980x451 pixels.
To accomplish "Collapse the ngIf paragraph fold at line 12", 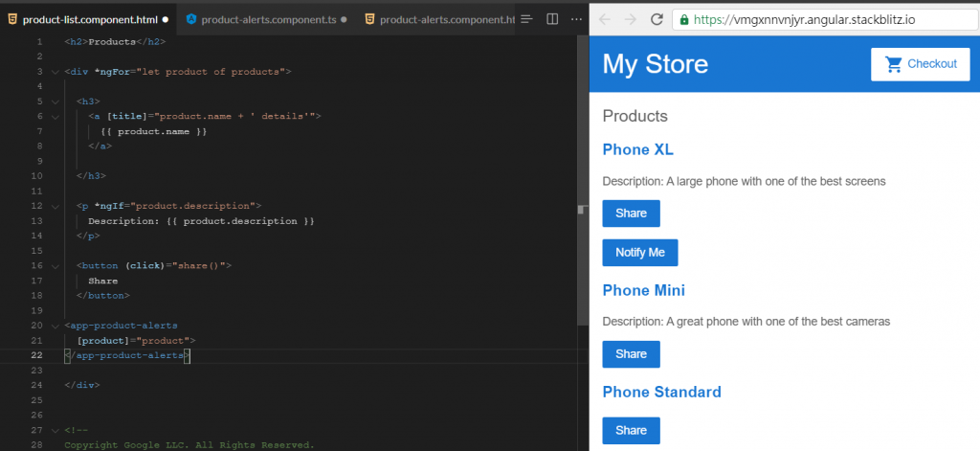I will click(55, 206).
